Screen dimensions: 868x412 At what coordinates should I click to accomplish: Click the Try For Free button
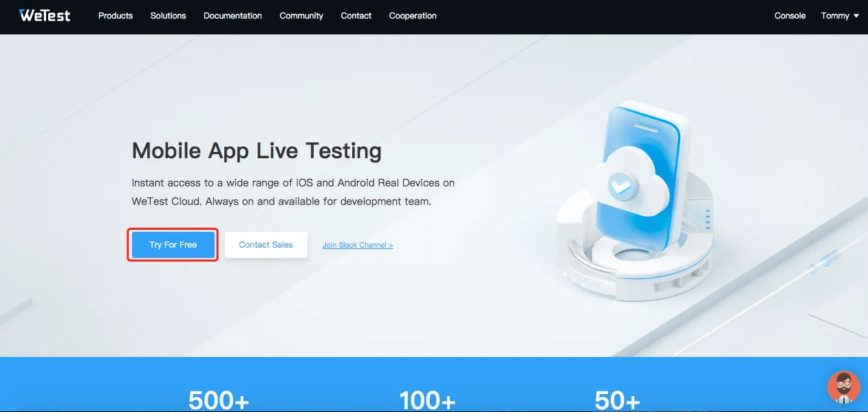173,245
